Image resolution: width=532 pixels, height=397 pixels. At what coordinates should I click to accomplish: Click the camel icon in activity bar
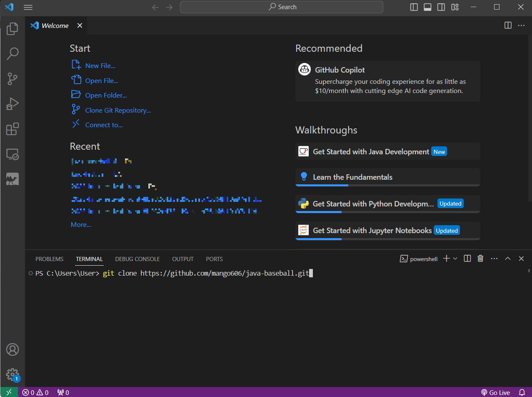12,179
